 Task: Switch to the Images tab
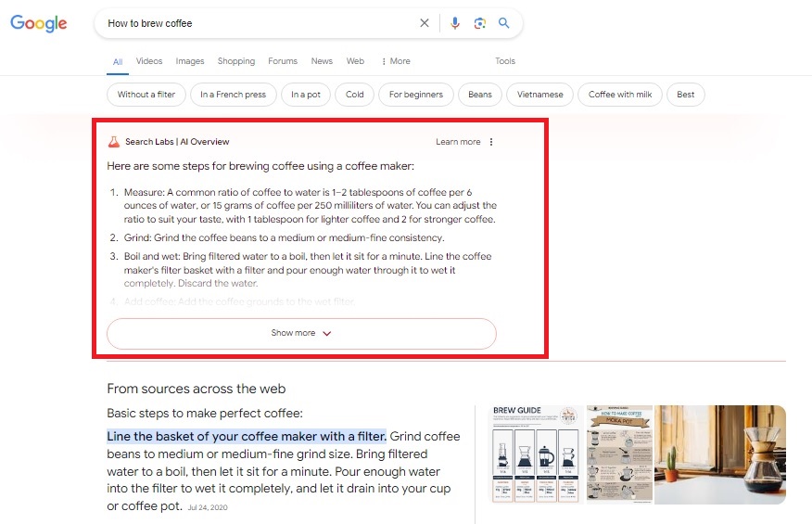pos(190,61)
